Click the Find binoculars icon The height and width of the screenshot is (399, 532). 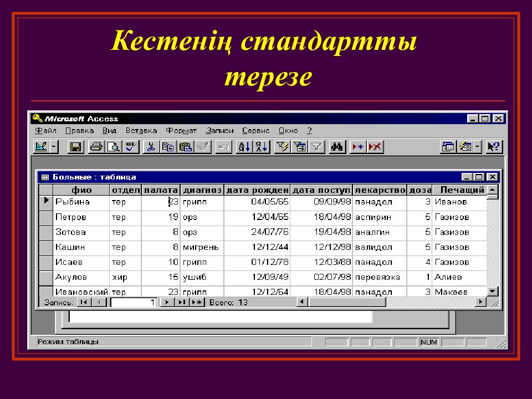[x=336, y=147]
